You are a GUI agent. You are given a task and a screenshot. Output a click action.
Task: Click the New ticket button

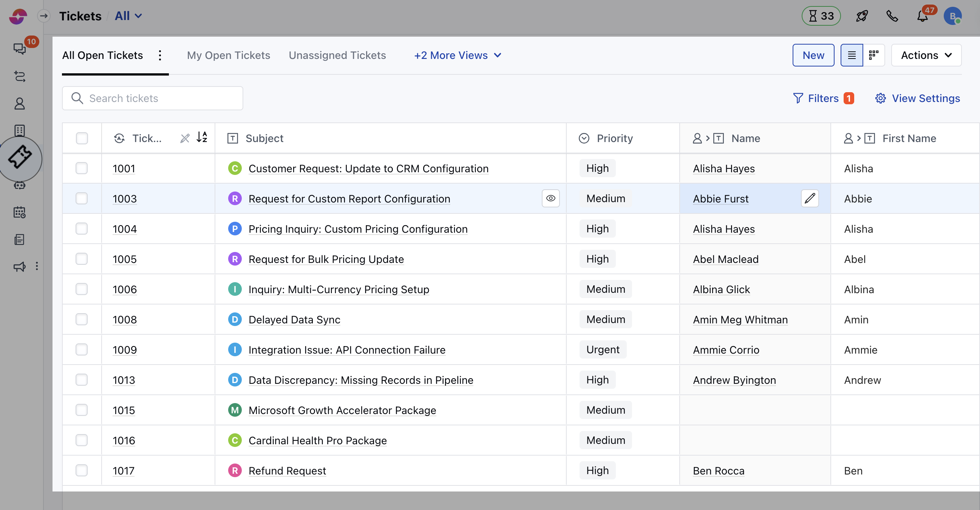click(813, 55)
